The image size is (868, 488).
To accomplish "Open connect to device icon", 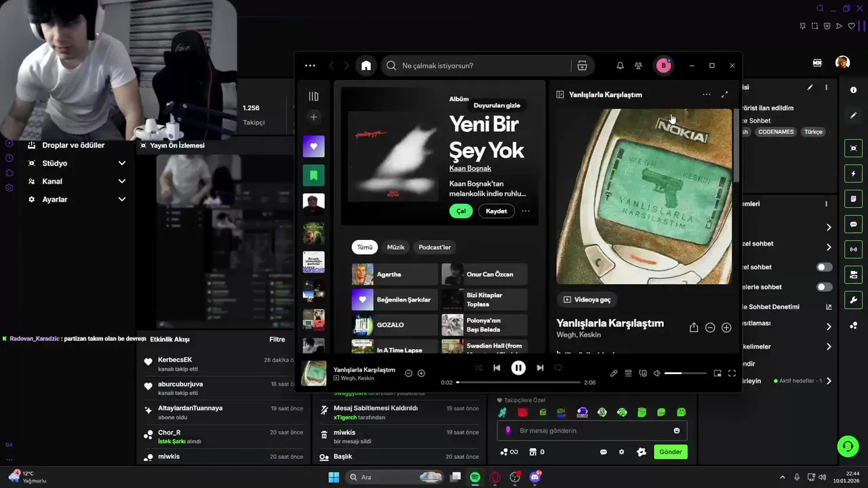I will tap(643, 373).
